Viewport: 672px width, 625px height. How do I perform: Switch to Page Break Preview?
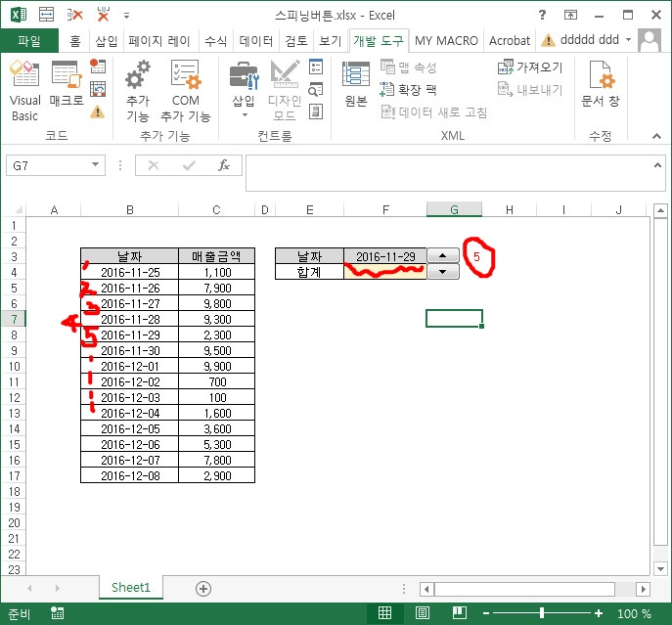[460, 613]
